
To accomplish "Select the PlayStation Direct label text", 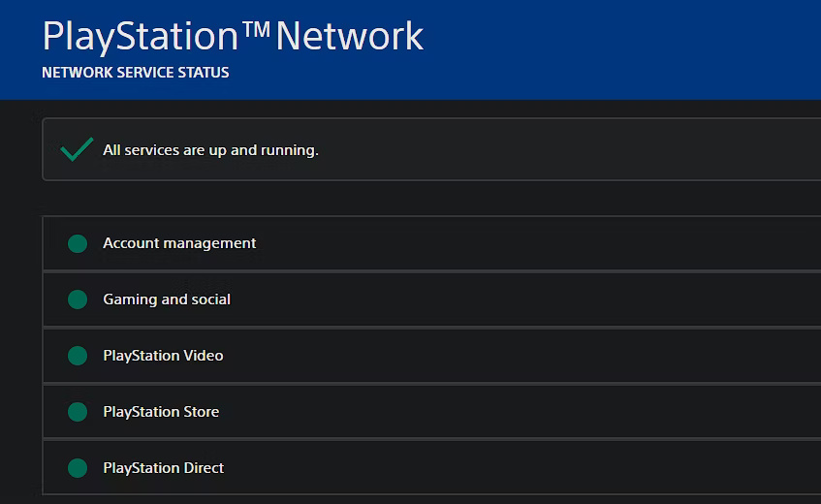I will (x=163, y=468).
